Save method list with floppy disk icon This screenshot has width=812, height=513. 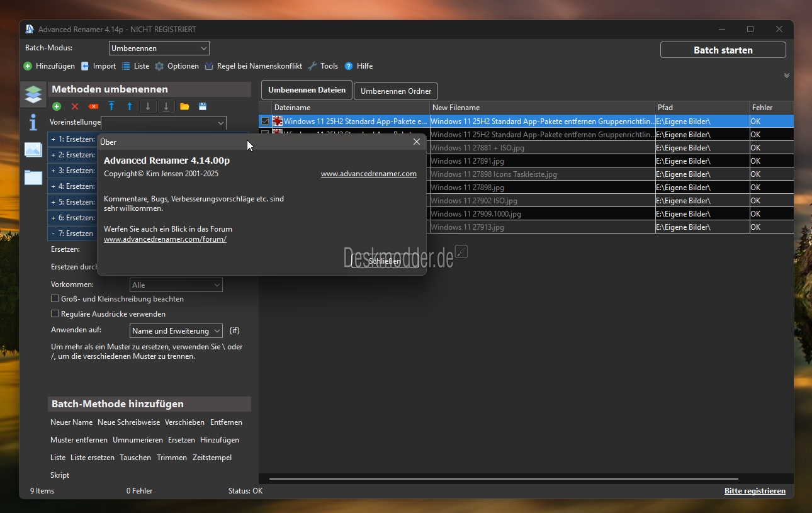pos(203,107)
